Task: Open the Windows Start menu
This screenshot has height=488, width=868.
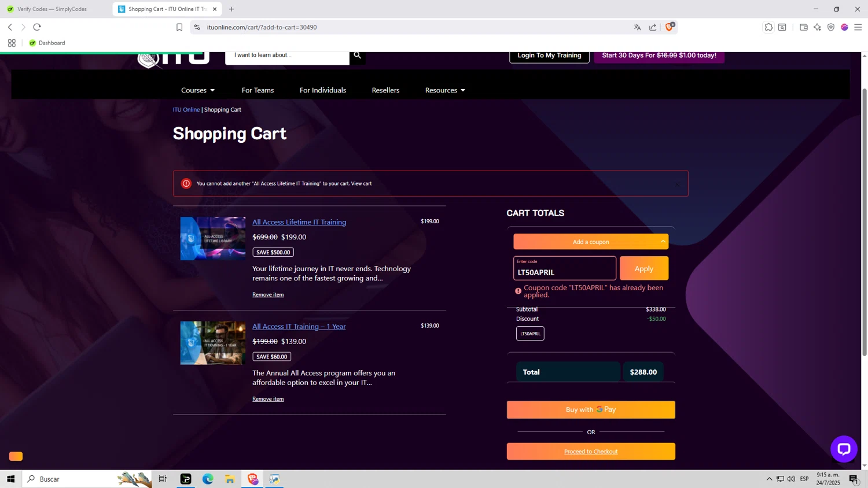Action: [10, 479]
